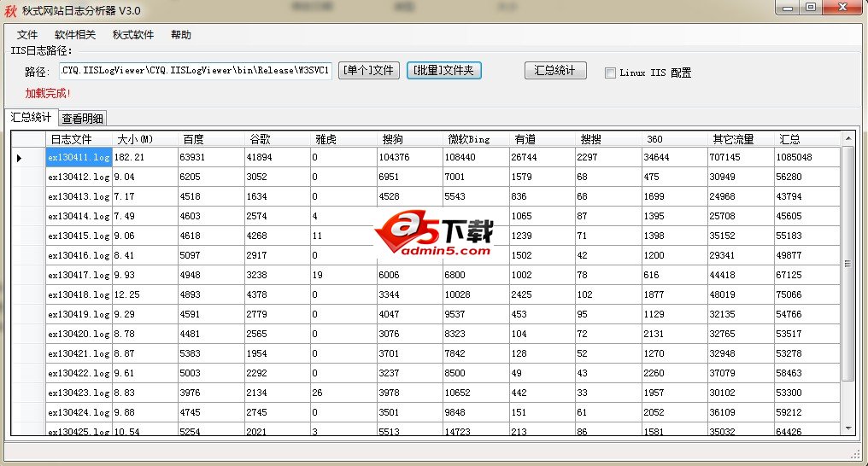Viewport: 868px width, 466px height.
Task: Sort by the 360 column header
Action: (x=674, y=139)
